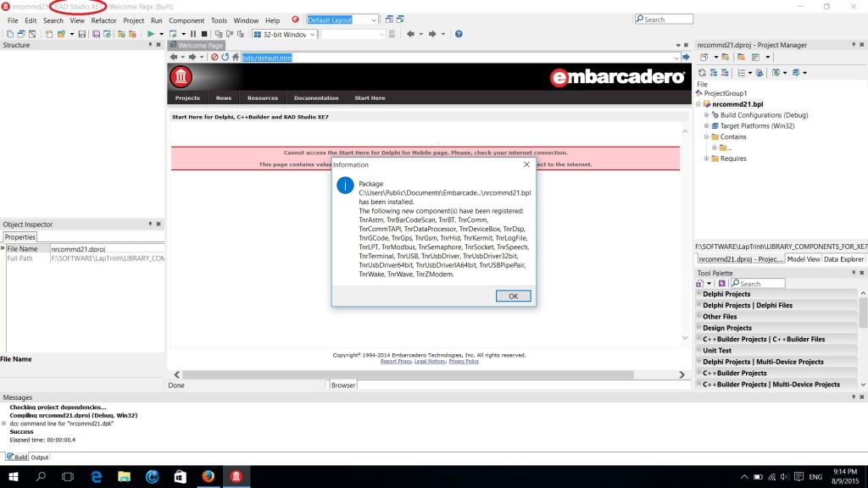This screenshot has width=868, height=488.
Task: Close the Information dialog with the X
Action: (526, 164)
